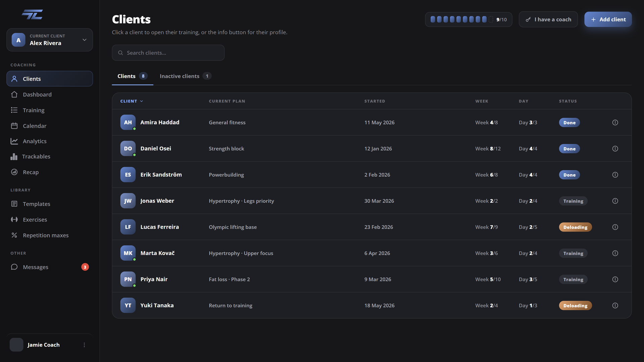
Task: Open Trackables bar-chart icon
Action: point(14,157)
